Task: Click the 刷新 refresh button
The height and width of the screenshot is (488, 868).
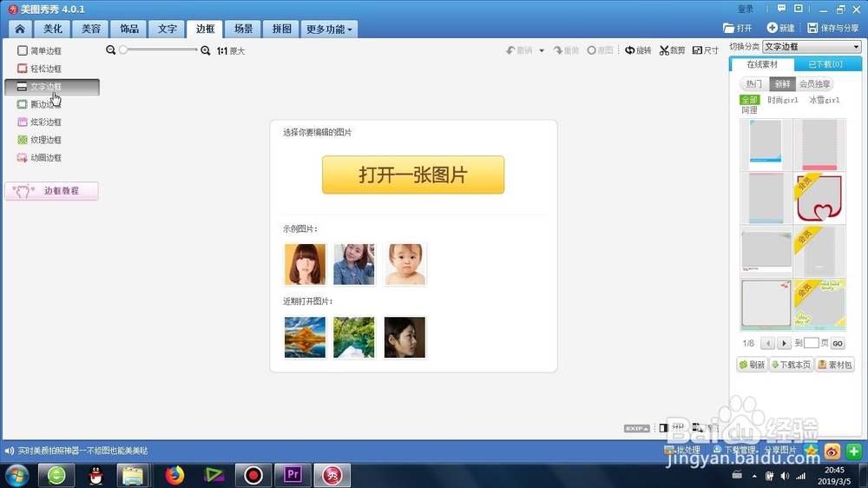Action: click(x=752, y=365)
